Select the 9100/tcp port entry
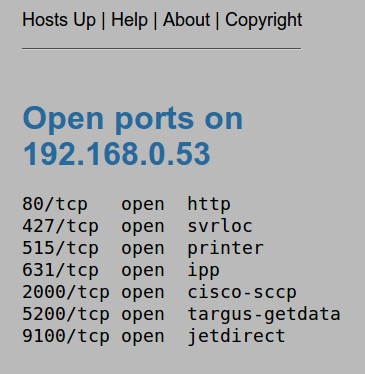 pyautogui.click(x=66, y=336)
